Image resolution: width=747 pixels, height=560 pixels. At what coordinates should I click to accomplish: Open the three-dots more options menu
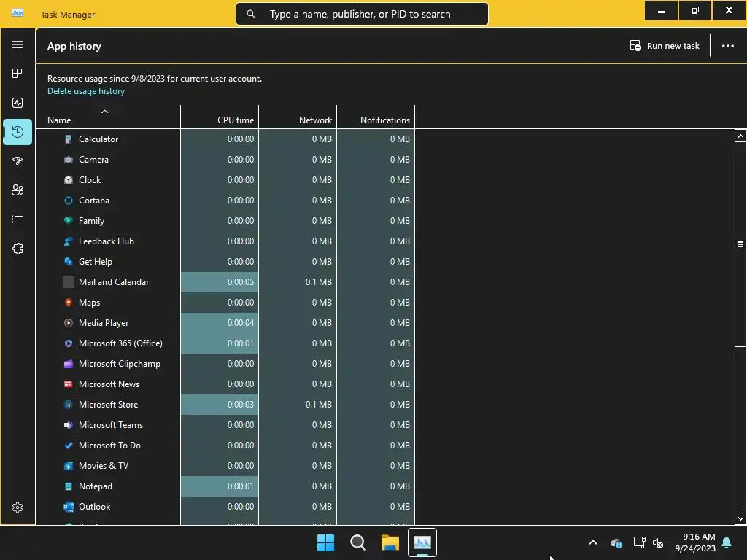pos(727,46)
